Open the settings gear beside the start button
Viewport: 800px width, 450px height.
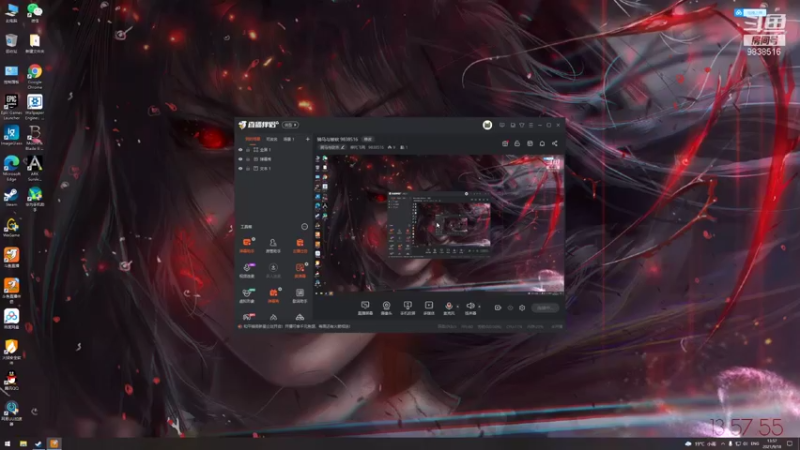point(522,308)
